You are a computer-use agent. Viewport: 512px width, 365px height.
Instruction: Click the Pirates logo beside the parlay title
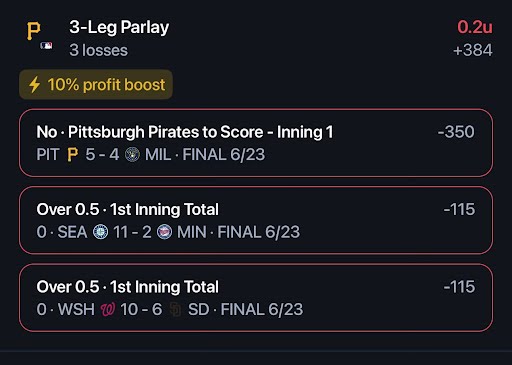(x=33, y=31)
